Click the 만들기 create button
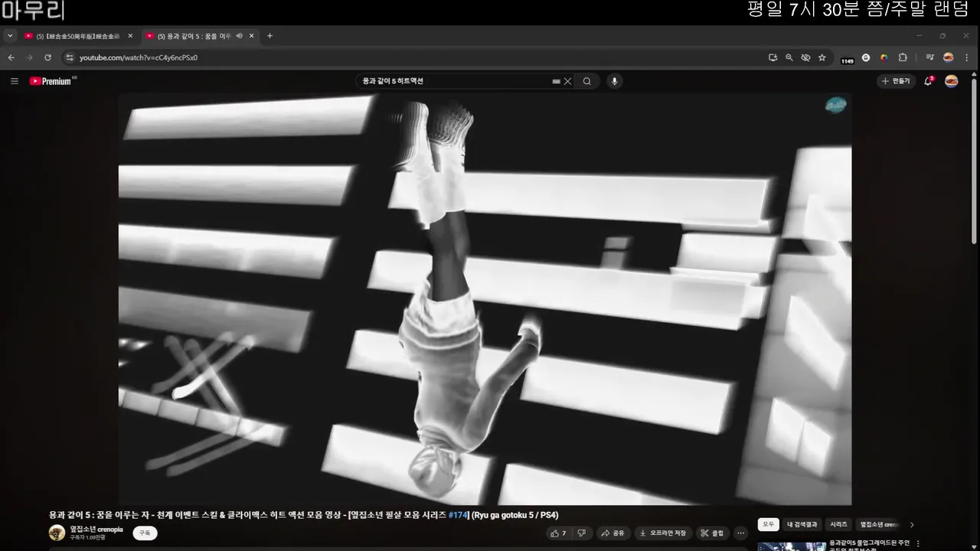Image resolution: width=980 pixels, height=551 pixels. tap(896, 81)
